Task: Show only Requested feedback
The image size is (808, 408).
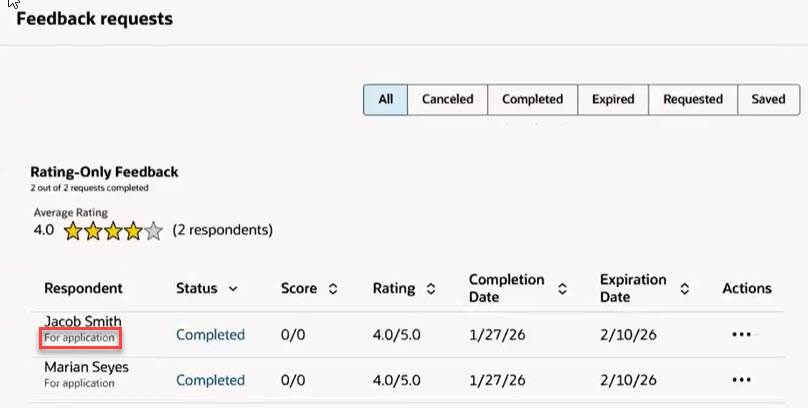Action: (x=693, y=99)
